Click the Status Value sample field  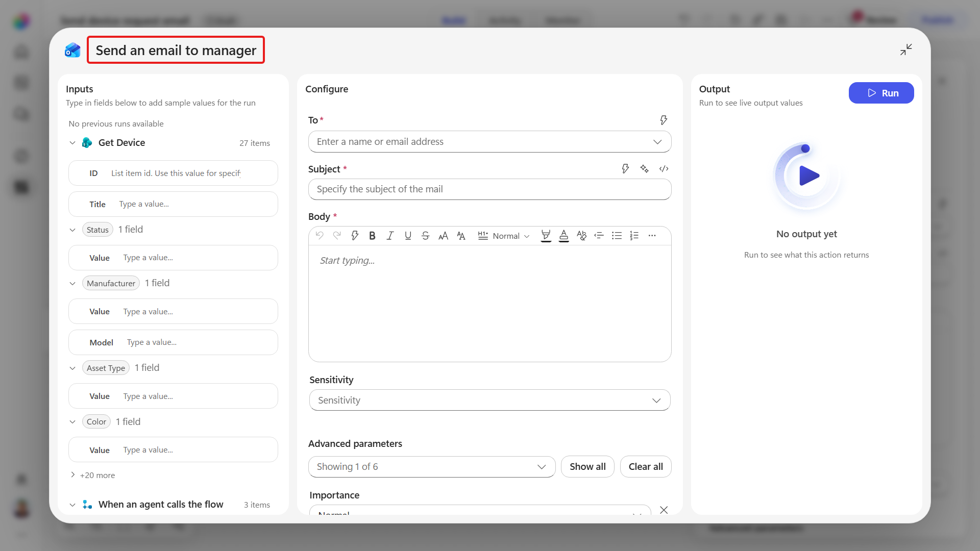pos(173,258)
